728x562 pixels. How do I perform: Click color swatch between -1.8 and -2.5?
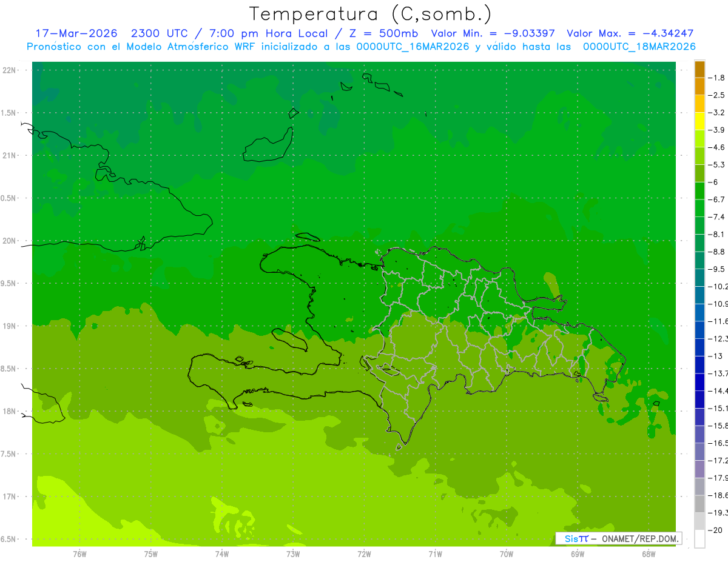tap(699, 87)
